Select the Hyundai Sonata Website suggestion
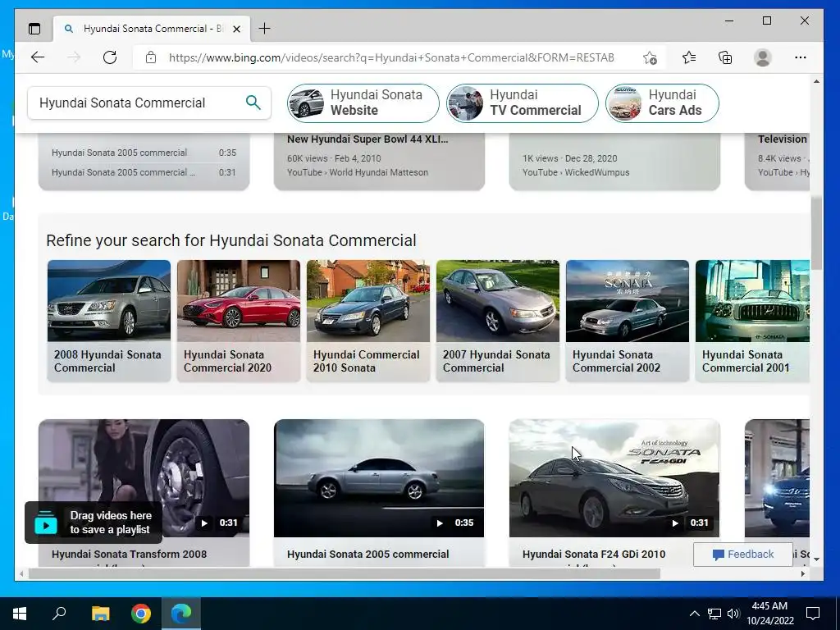This screenshot has width=840, height=630. [x=363, y=103]
